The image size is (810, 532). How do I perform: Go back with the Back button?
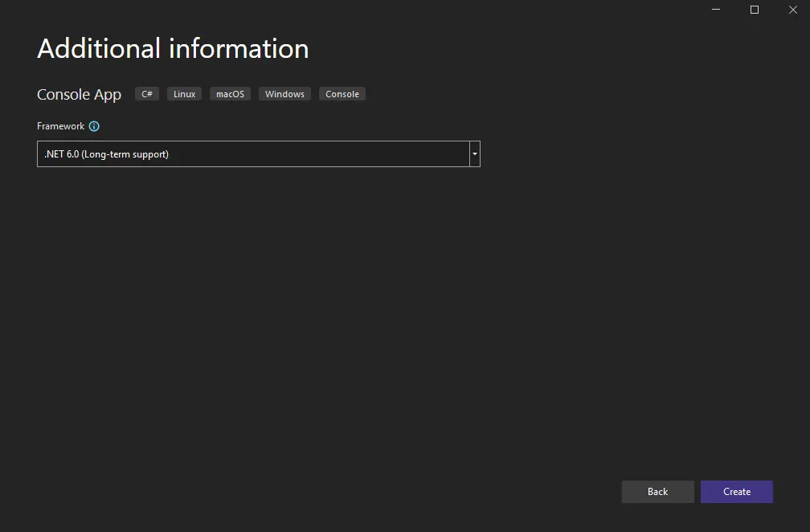point(657,492)
